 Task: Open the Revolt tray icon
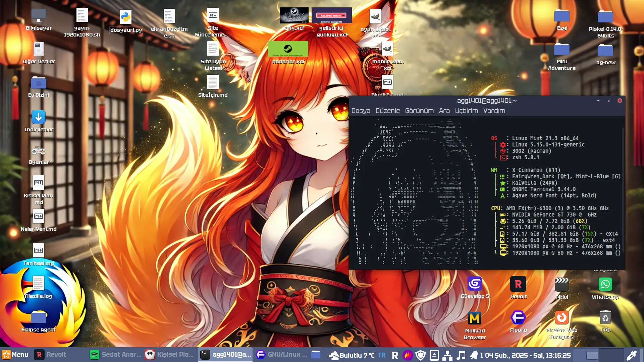[x=395, y=355]
